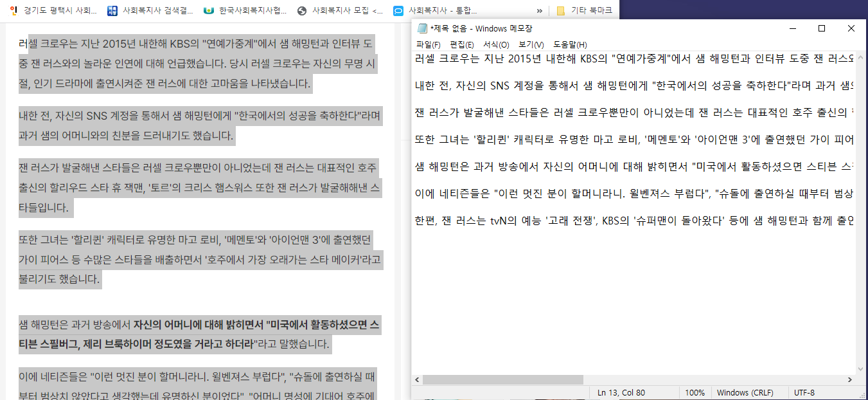
Task: Click the Notepad empty text area below last line
Action: coord(635,302)
